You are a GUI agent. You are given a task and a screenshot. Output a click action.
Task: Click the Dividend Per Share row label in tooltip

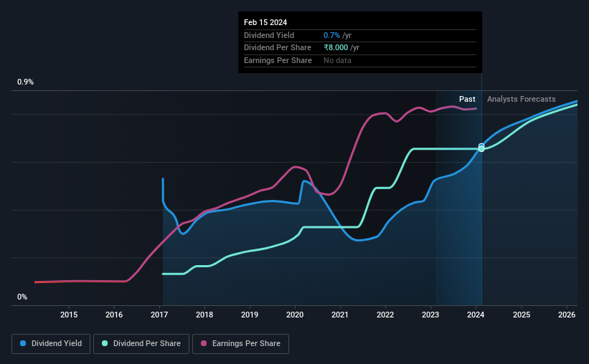click(x=278, y=48)
